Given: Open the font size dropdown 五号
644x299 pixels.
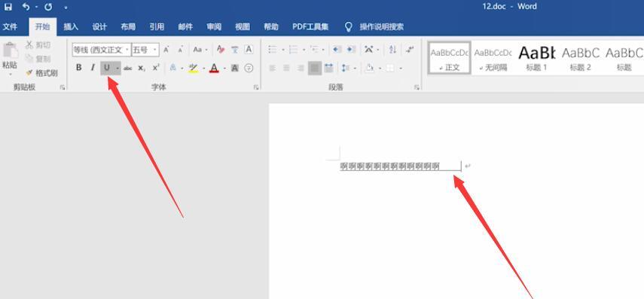Looking at the screenshot, I should coord(145,50).
